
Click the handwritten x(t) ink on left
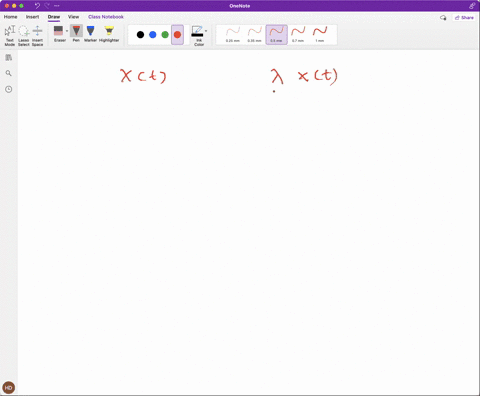tap(143, 76)
